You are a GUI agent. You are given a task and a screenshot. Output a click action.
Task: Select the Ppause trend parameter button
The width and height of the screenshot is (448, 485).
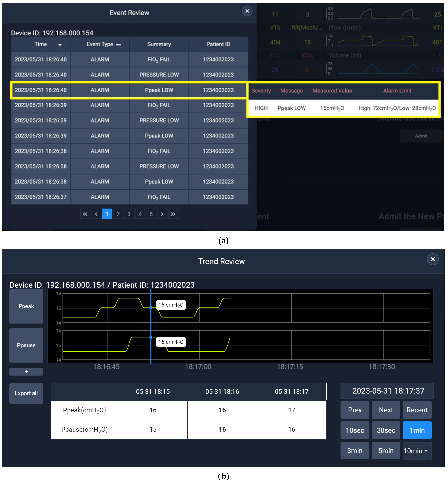26,345
